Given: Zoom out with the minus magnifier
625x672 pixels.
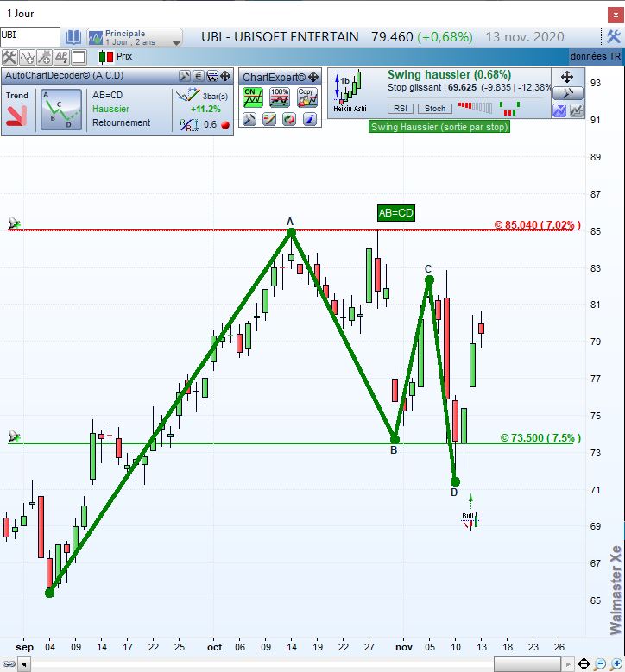Looking at the screenshot, I should click(x=600, y=664).
